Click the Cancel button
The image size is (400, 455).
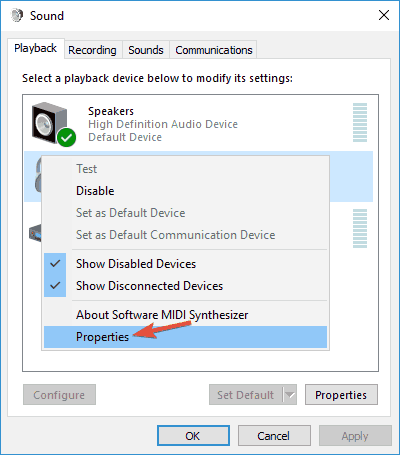tap(274, 436)
